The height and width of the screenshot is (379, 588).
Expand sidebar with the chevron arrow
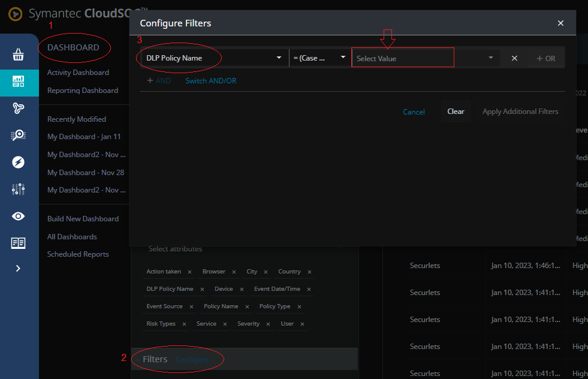(18, 269)
